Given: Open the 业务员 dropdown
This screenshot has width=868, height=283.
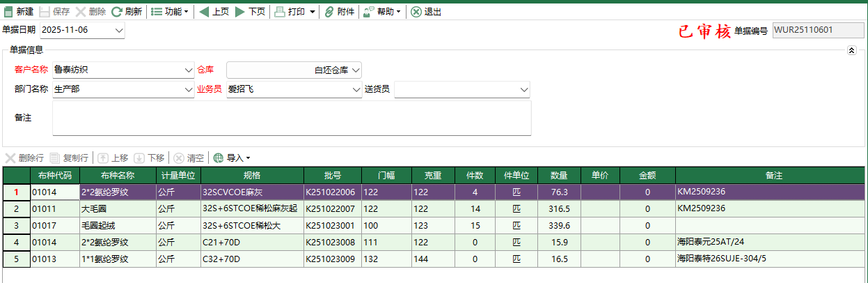Looking at the screenshot, I should (356, 89).
